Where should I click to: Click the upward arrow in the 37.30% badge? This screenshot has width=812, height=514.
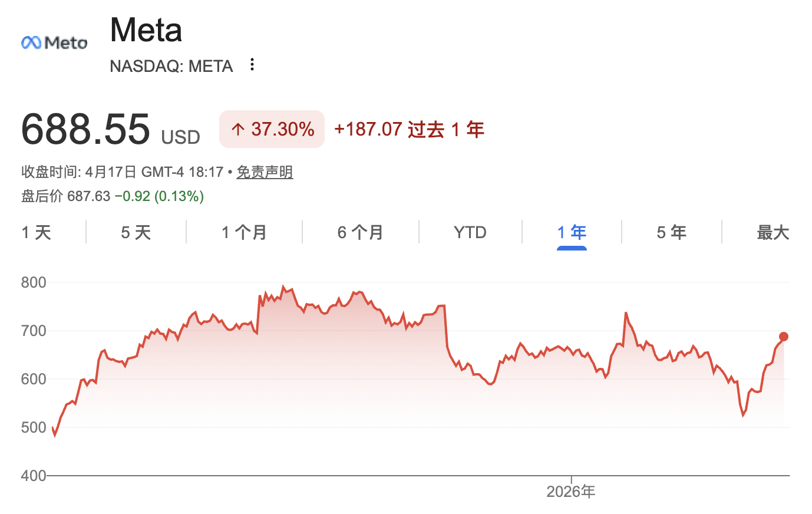pos(237,129)
